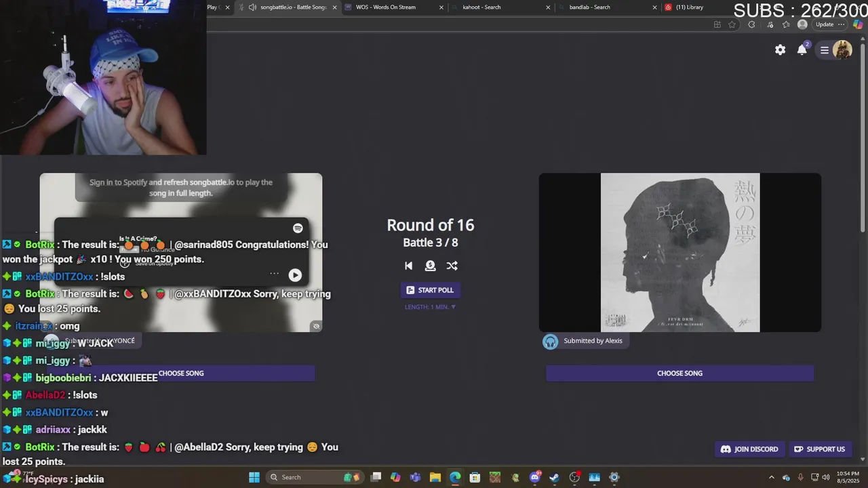868x488 pixels.
Task: Close the songbattle.io tab
Action: (334, 7)
